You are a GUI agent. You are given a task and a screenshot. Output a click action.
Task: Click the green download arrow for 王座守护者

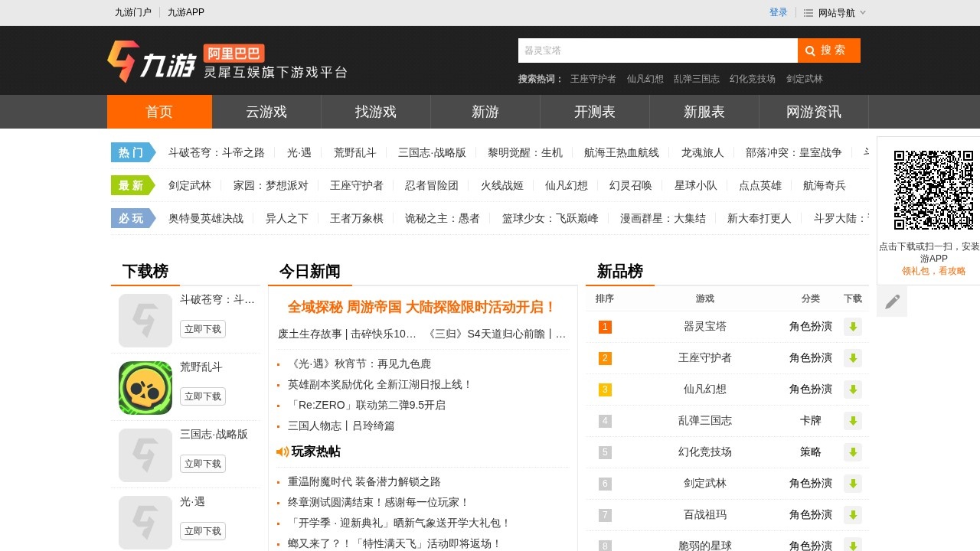(x=853, y=358)
